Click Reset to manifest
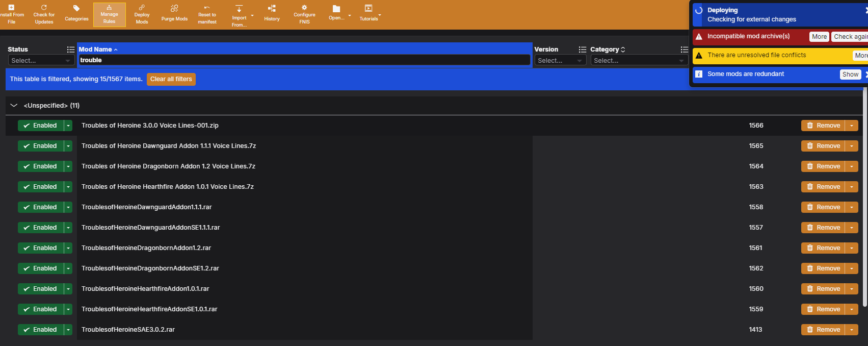Screen dimensions: 868x346 (x=207, y=14)
